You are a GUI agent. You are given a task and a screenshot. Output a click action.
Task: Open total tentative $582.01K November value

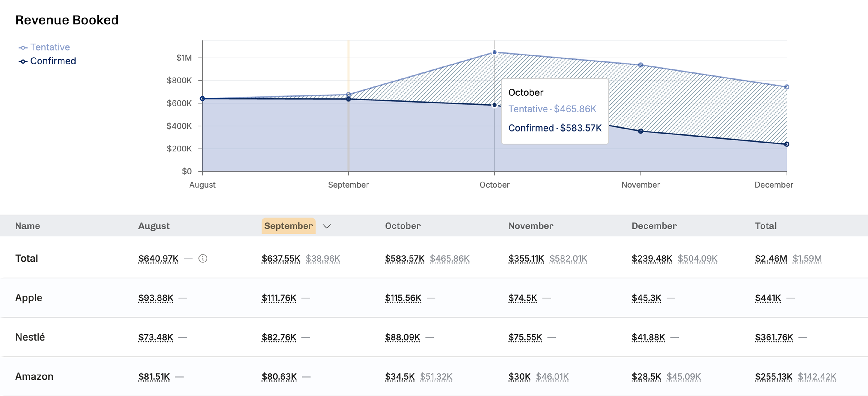point(568,259)
